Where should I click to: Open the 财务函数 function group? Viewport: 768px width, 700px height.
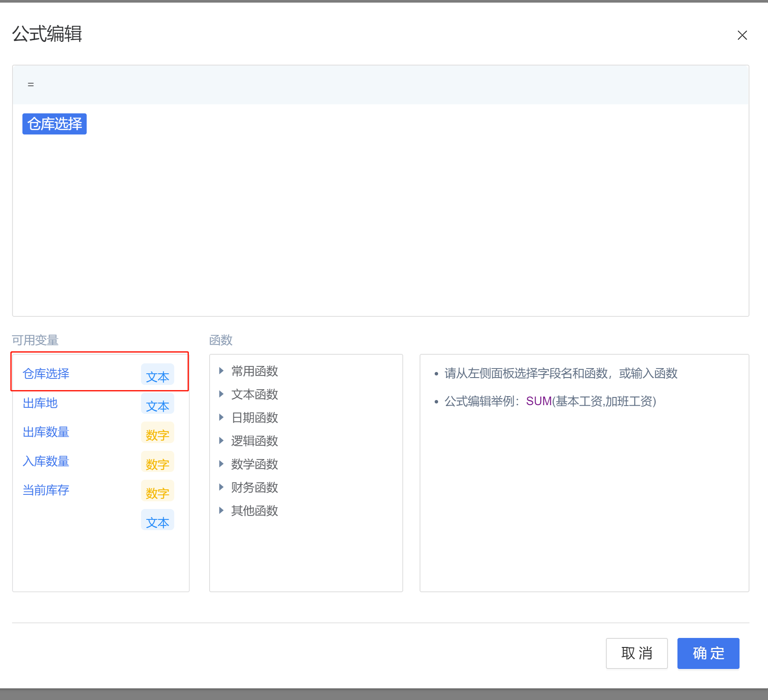coord(254,487)
